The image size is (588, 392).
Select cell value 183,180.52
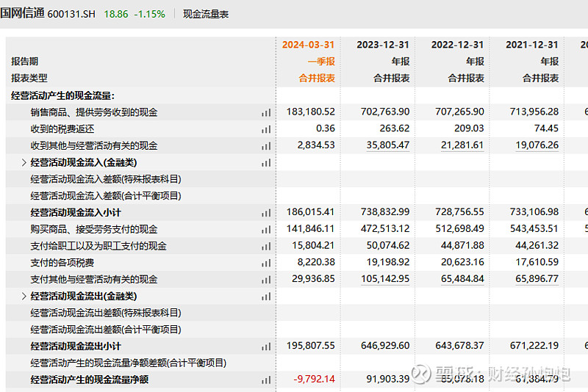(310, 112)
